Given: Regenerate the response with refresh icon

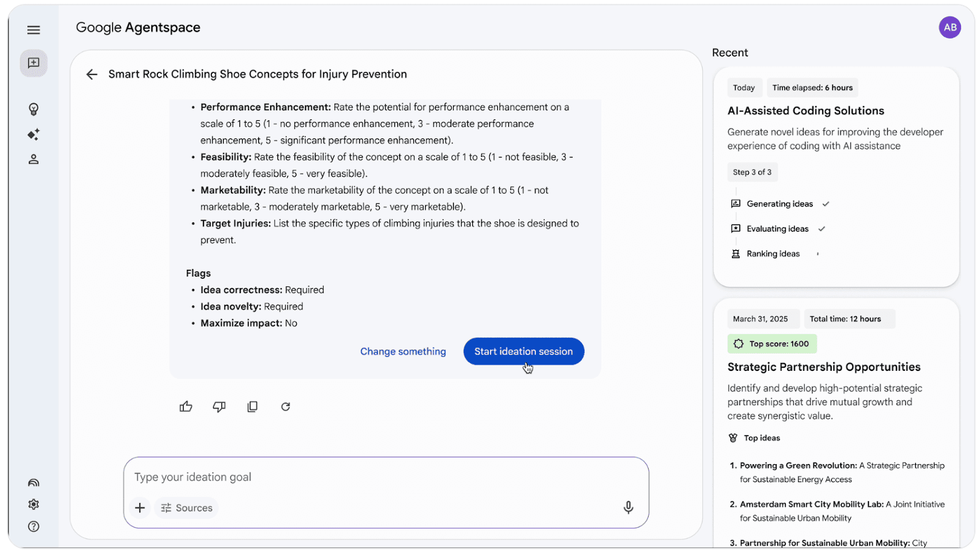Looking at the screenshot, I should 285,406.
